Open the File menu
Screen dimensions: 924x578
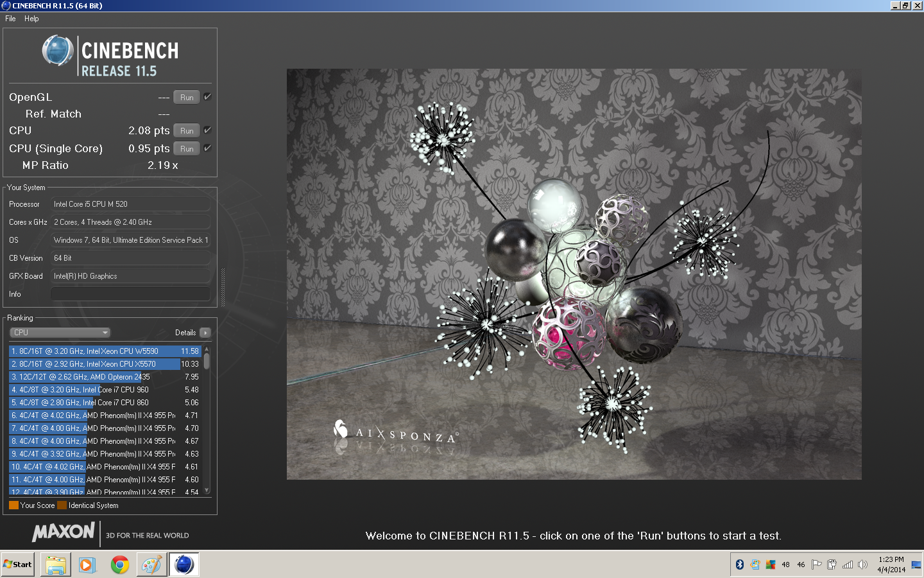point(10,19)
